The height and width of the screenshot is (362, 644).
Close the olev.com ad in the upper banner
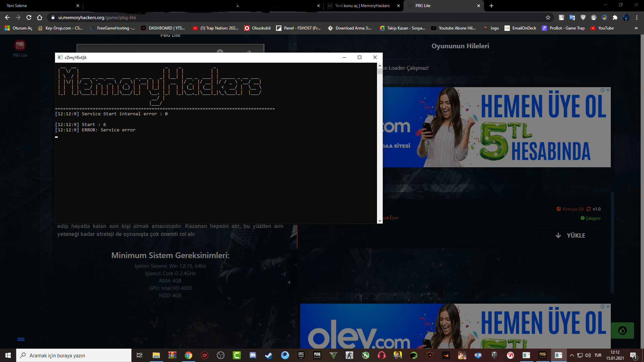[608, 90]
